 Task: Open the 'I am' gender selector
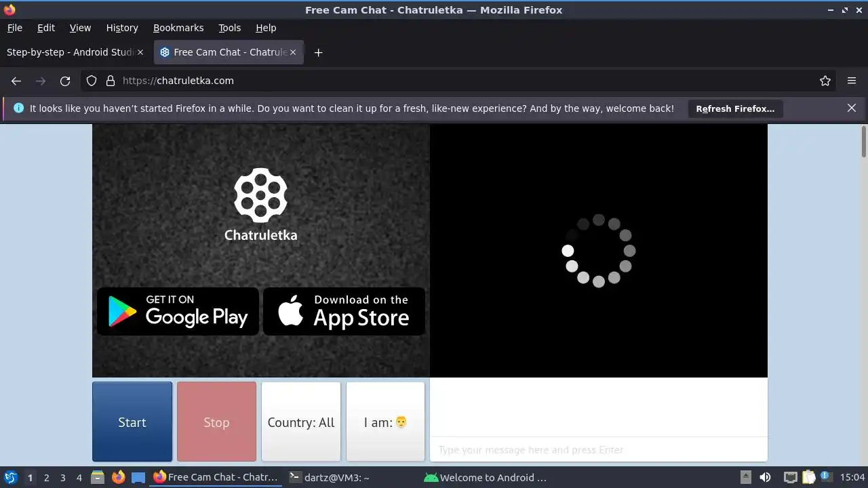tap(385, 422)
